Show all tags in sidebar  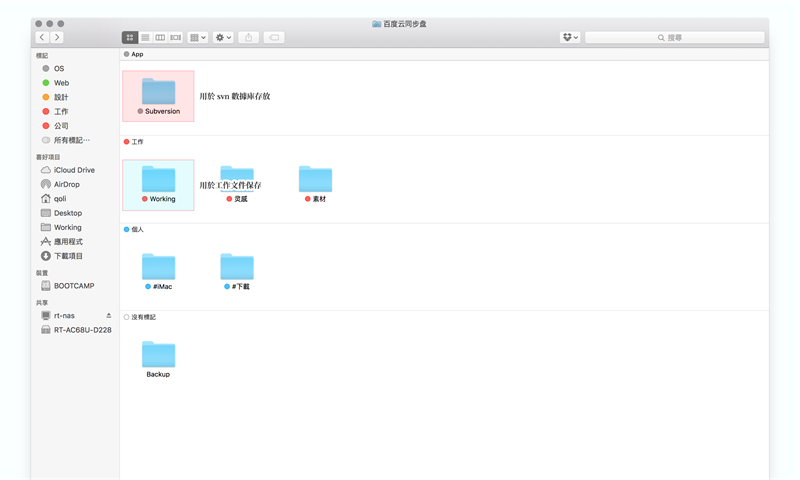point(70,140)
